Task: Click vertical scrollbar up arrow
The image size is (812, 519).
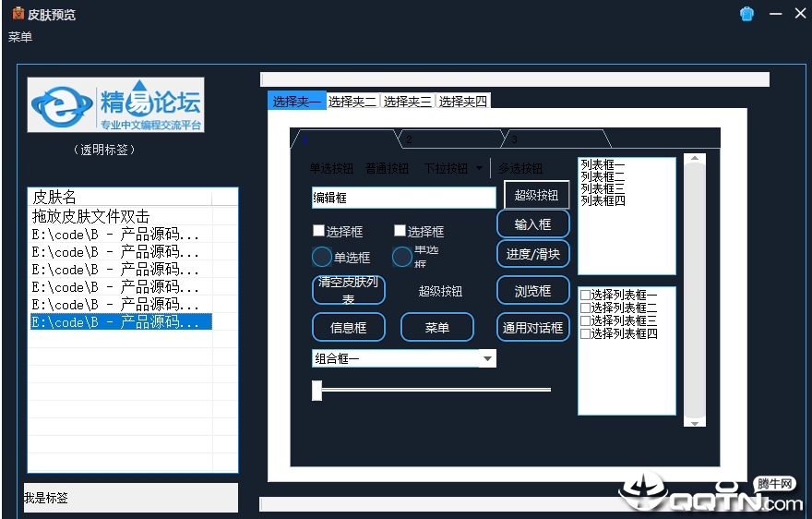Action: tap(695, 158)
